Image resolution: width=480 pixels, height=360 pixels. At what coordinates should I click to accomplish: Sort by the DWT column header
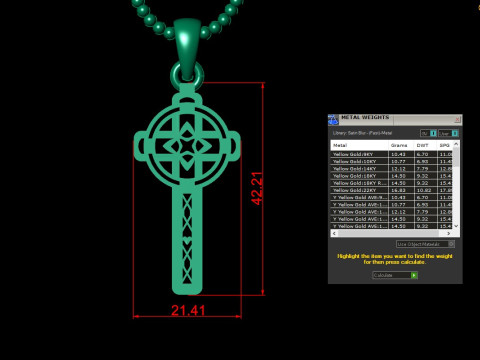(x=425, y=145)
